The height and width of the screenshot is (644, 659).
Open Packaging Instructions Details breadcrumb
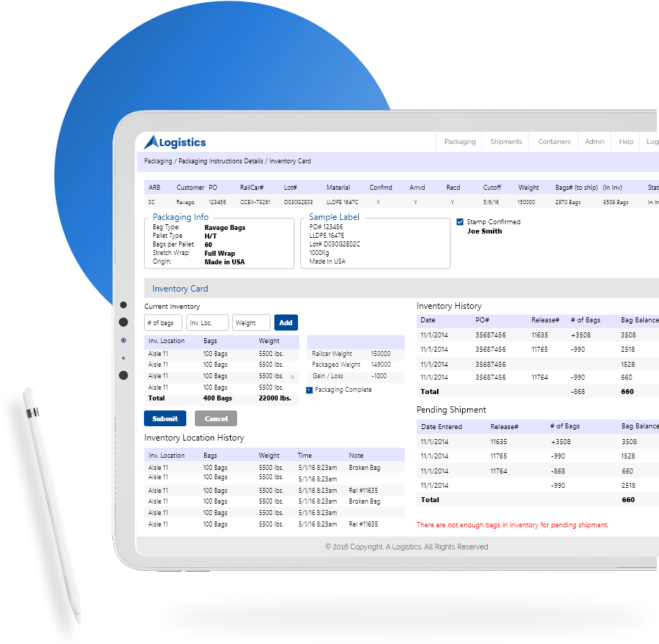point(221,161)
